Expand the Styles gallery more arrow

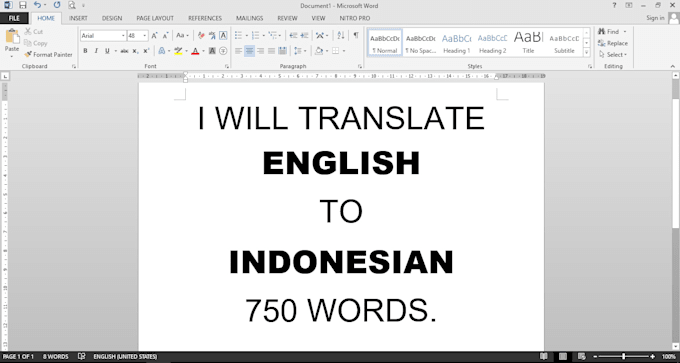point(587,52)
